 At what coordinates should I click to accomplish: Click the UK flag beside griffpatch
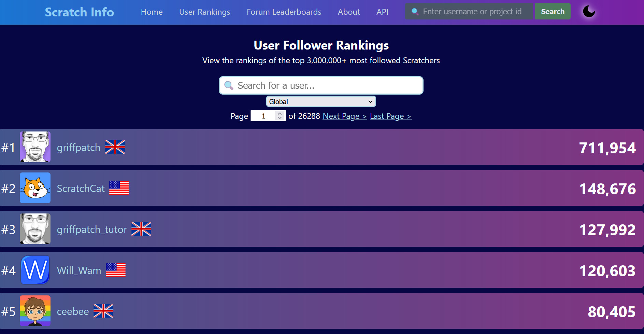115,147
